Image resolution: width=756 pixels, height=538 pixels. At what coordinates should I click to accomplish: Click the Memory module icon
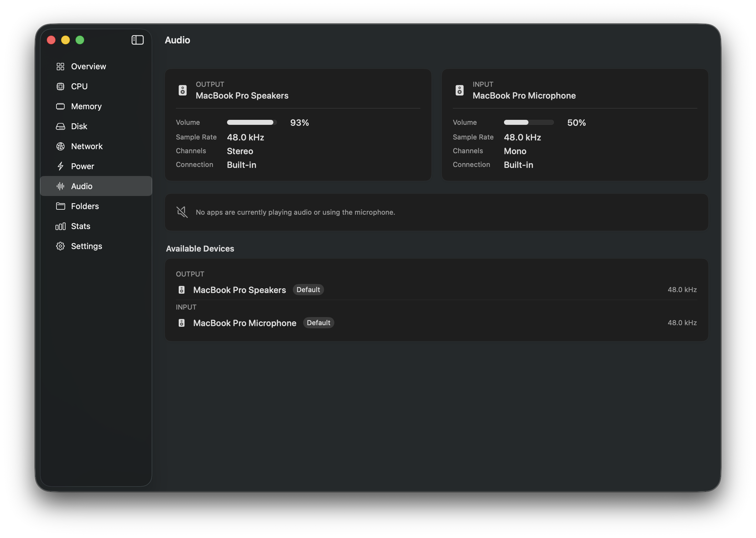coord(60,106)
